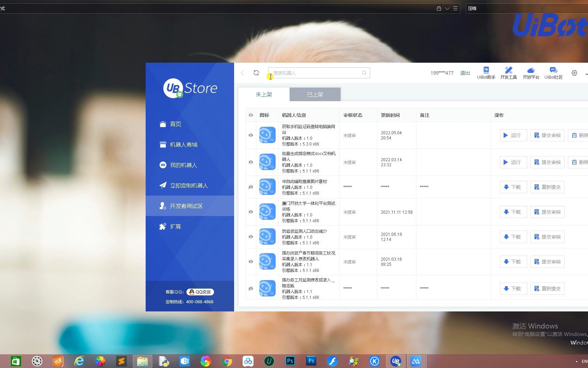Download 国办扶贫户春节期间务工状况 robot
Viewport: 588px width, 368px height.
click(513, 262)
